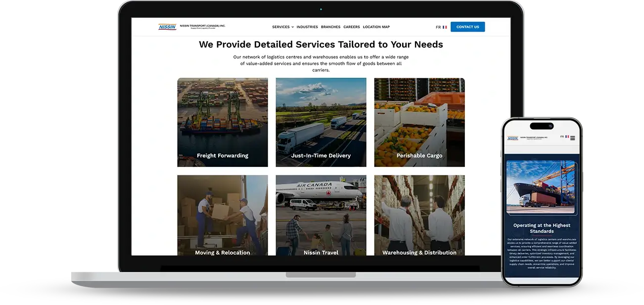The image size is (644, 305).
Task: Click the French flag icon in the navbar
Action: coord(444,27)
